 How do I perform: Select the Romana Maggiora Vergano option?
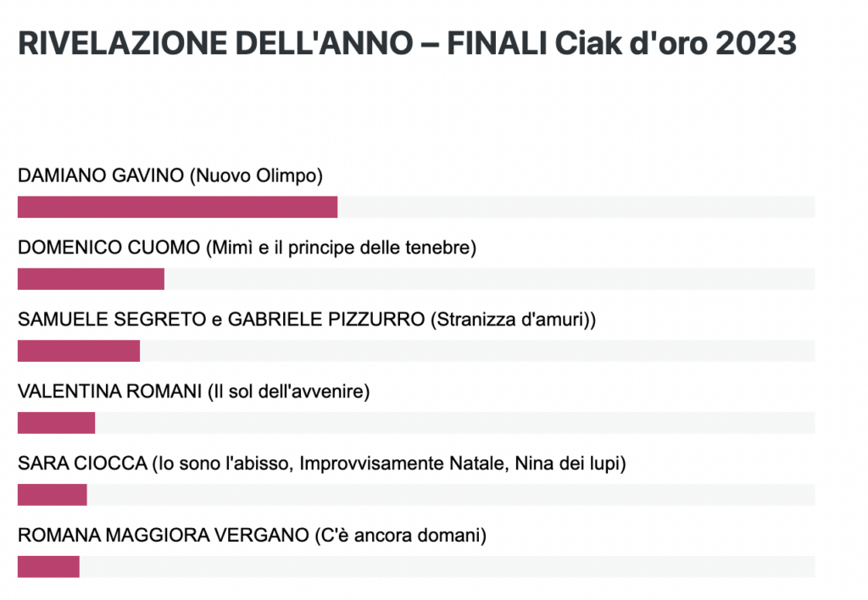252,536
